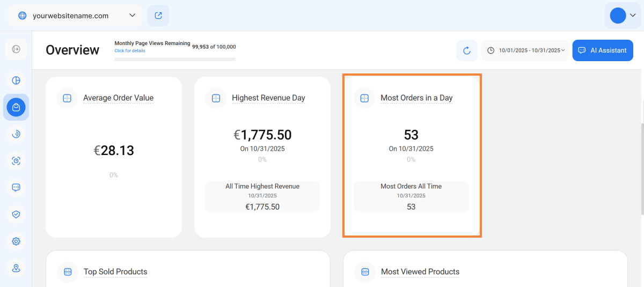This screenshot has width=644, height=287.
Task: Open the chat bubble sidebar icon
Action: point(16,187)
